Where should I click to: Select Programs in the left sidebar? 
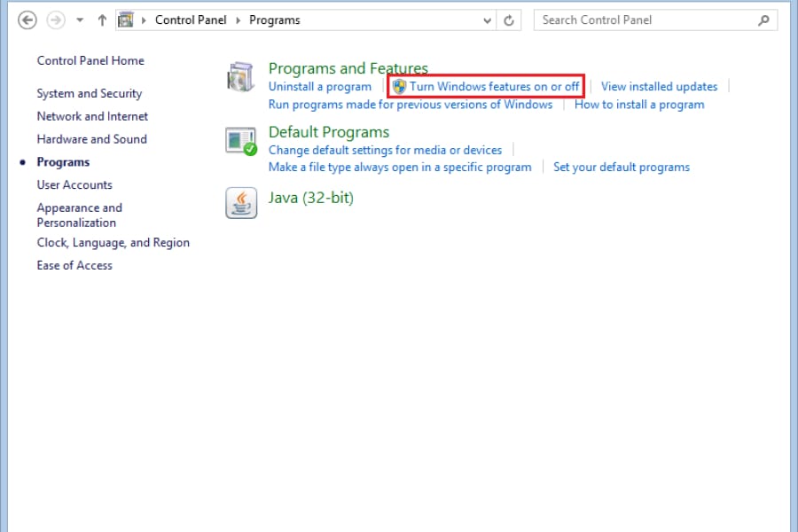point(63,162)
